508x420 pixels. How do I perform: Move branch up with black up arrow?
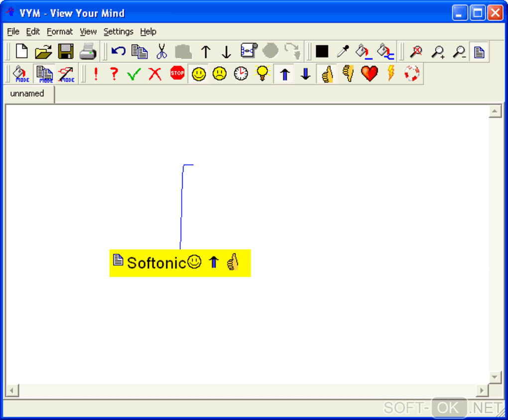click(x=205, y=51)
